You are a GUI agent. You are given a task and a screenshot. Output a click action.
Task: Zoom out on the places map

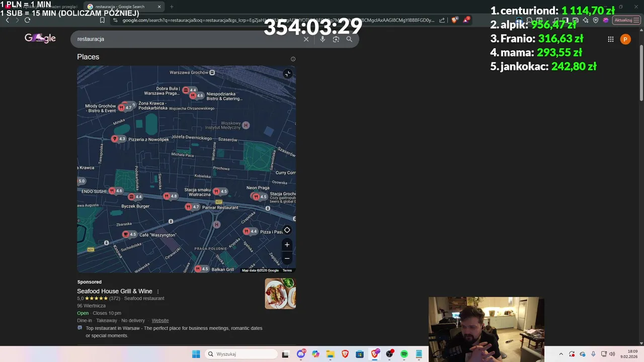(287, 258)
